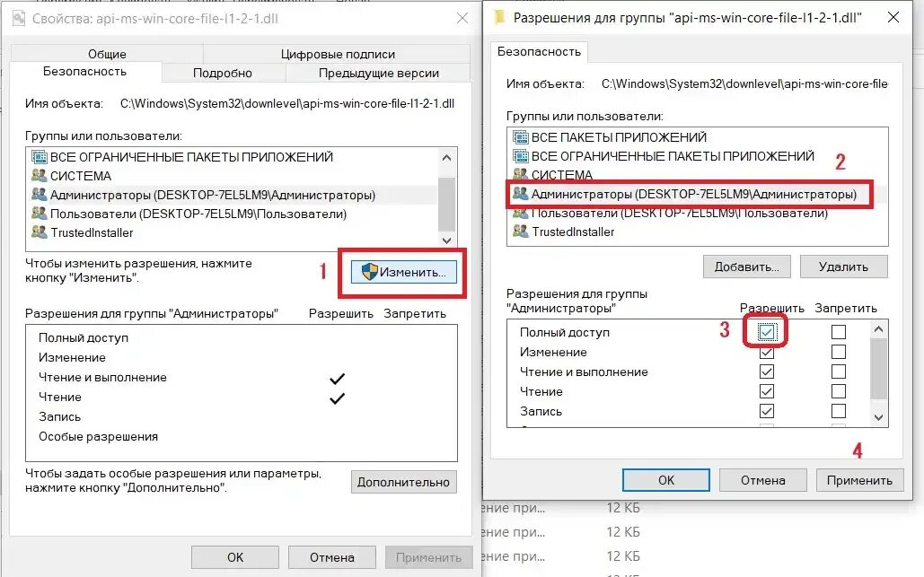The width and height of the screenshot is (924, 577).
Task: Check the Deny box for Изменение
Action: (839, 352)
